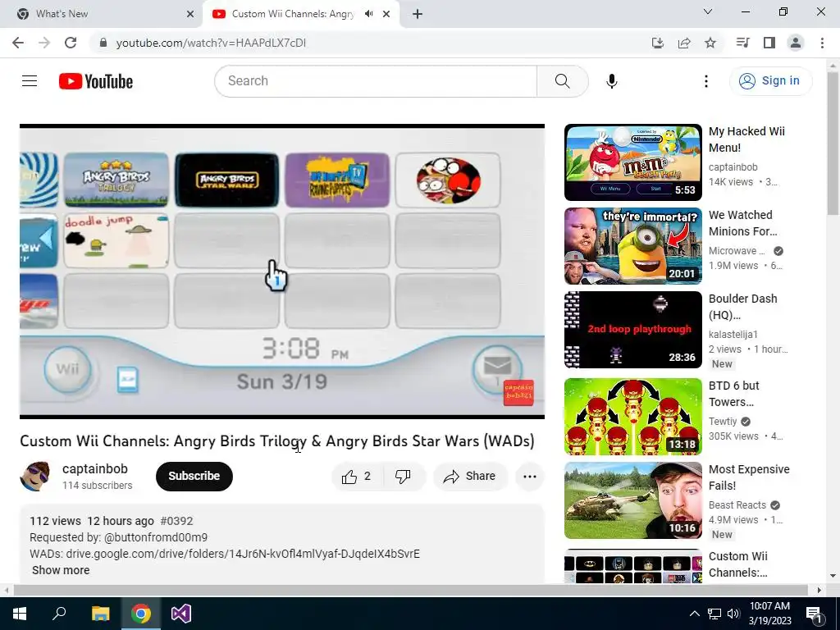Reload the page

click(71, 43)
